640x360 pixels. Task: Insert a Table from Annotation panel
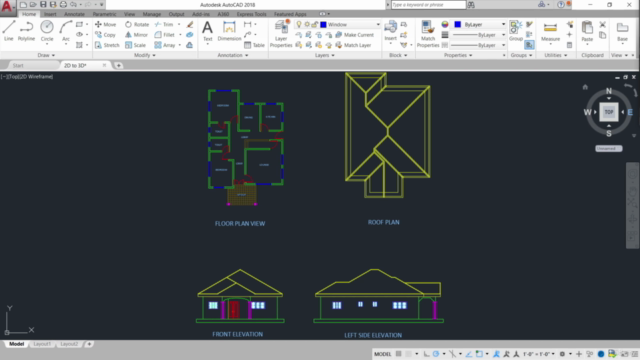(x=254, y=45)
